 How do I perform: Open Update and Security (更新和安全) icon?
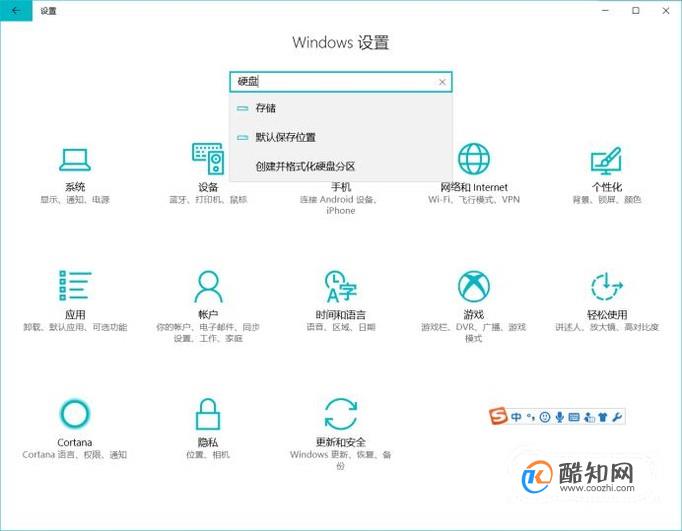tap(341, 414)
